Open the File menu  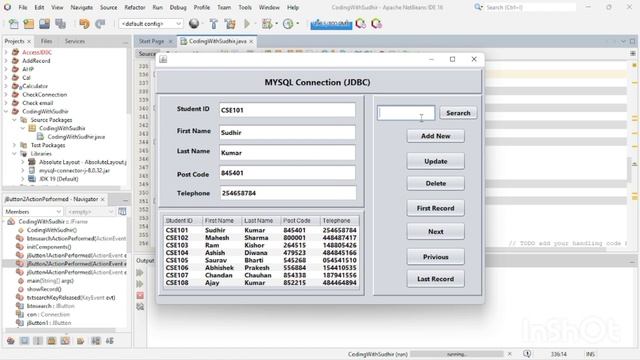coord(23,7)
